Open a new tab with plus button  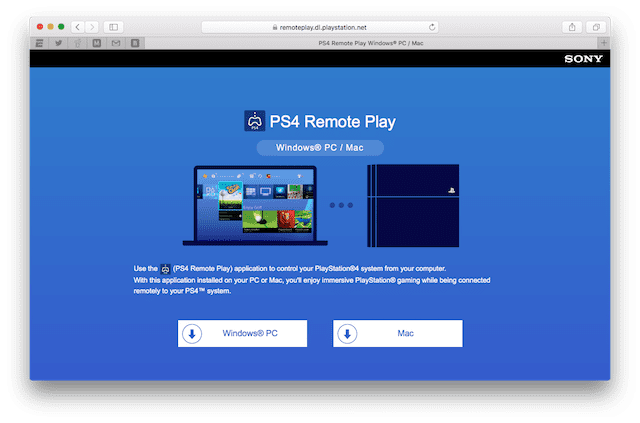coord(603,44)
